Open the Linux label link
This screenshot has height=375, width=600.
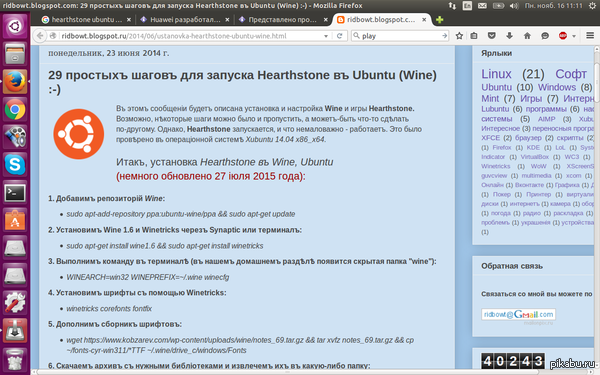click(x=496, y=74)
